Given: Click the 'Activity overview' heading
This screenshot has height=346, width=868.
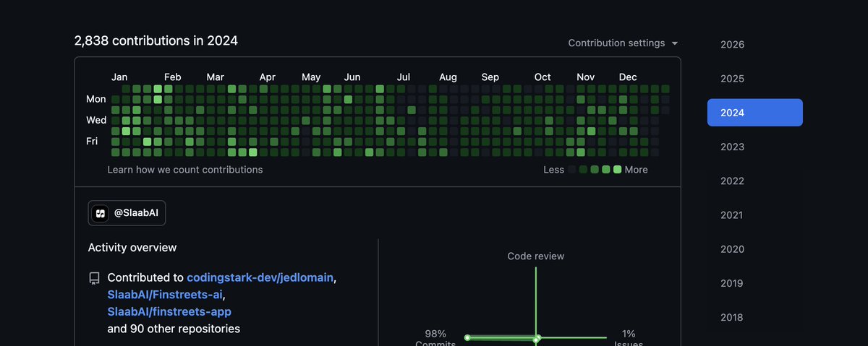Looking at the screenshot, I should click(x=132, y=248).
